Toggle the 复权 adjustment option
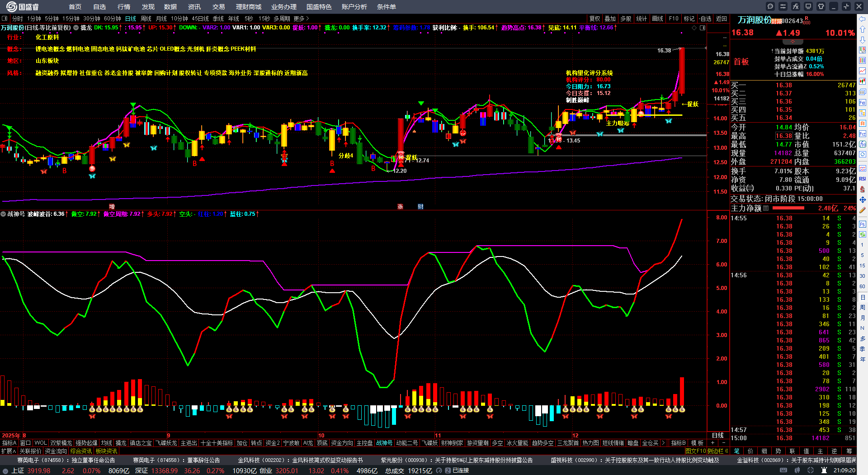 [x=595, y=19]
